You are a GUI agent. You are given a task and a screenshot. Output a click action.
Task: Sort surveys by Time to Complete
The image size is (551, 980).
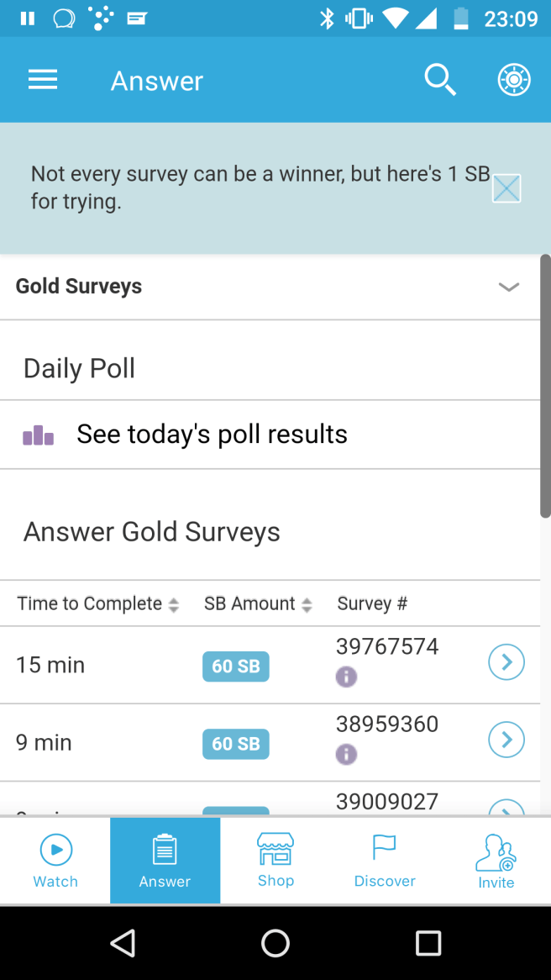coord(98,604)
